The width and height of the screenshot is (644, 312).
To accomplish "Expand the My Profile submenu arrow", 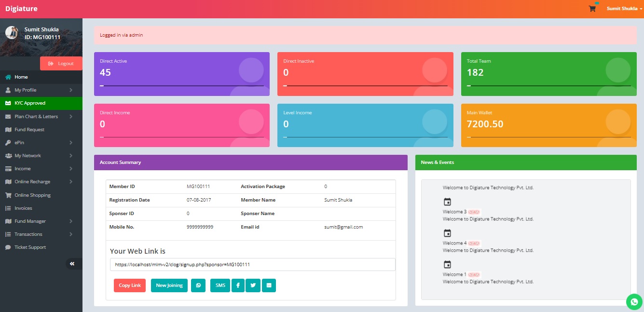I will [70, 90].
